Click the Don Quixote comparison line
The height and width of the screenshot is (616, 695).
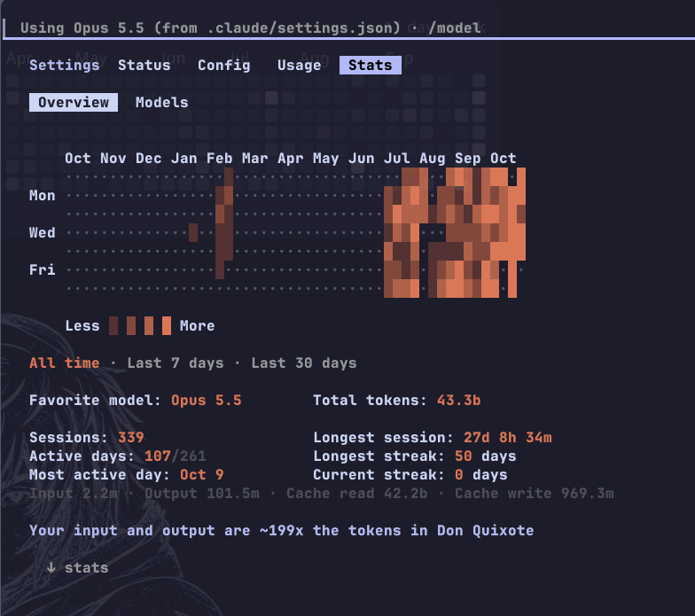(x=282, y=530)
